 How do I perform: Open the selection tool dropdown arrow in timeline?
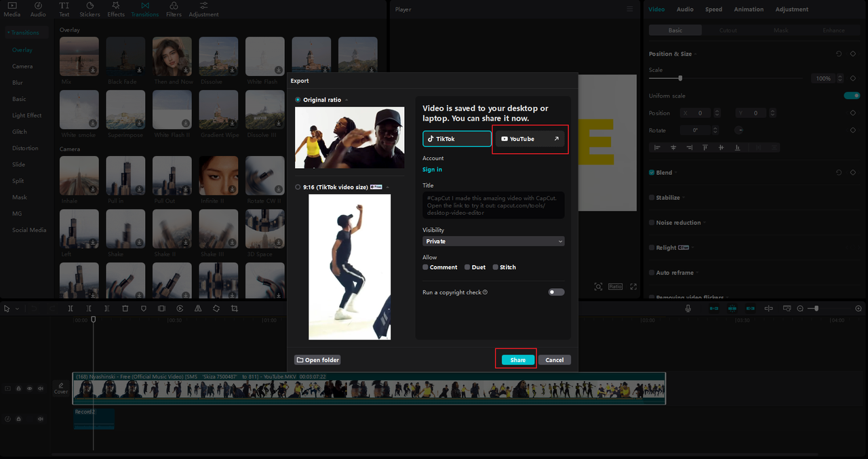pos(17,308)
